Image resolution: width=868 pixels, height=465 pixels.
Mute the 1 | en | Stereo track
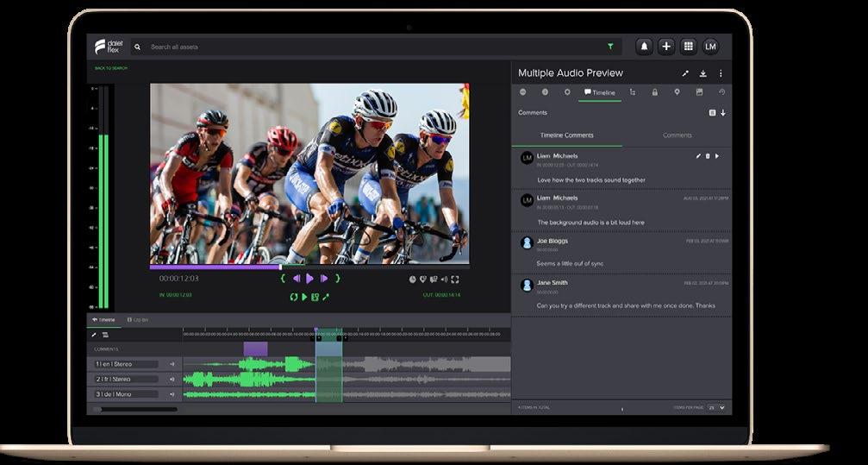pyautogui.click(x=172, y=364)
